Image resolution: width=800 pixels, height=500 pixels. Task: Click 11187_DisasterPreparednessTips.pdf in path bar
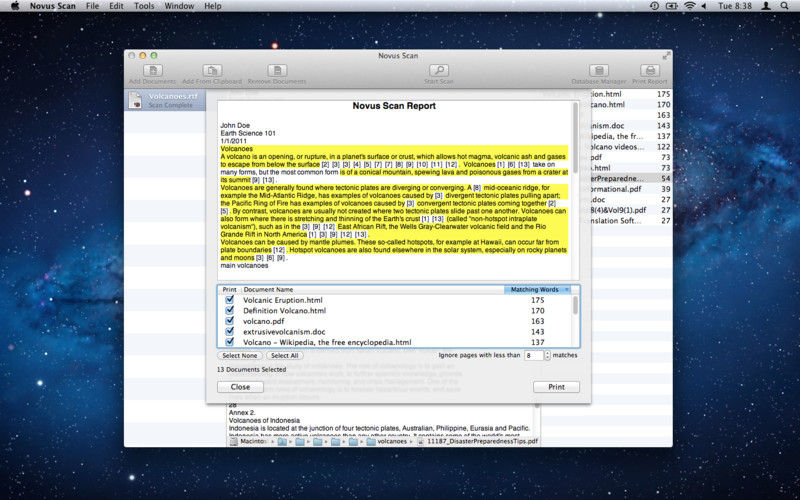478,441
